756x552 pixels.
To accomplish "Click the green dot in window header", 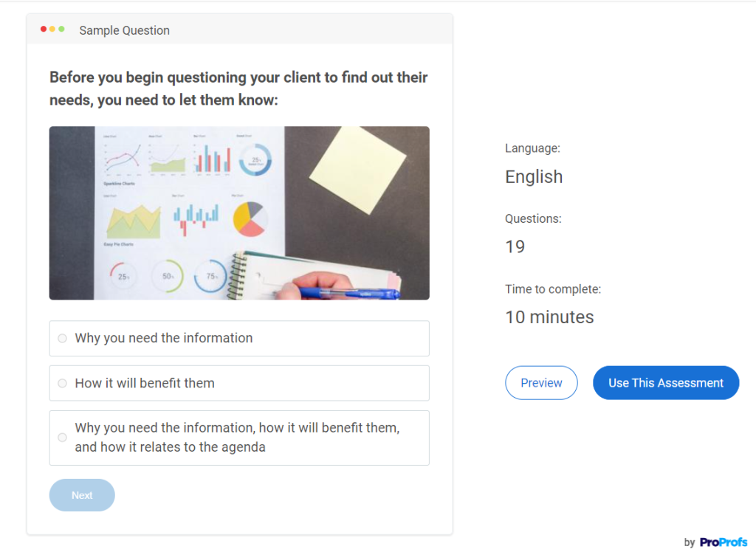I will (x=61, y=30).
